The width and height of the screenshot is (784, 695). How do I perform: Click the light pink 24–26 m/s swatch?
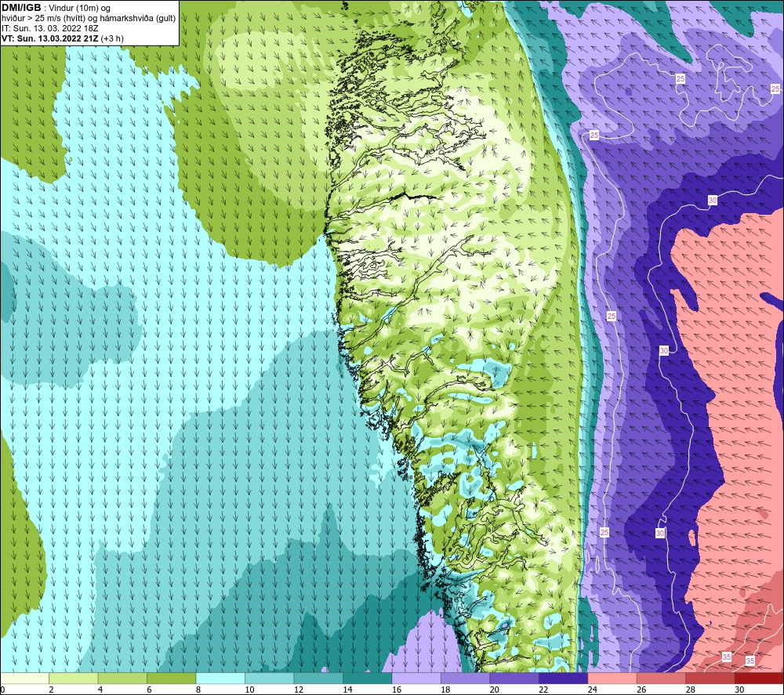(x=612, y=678)
